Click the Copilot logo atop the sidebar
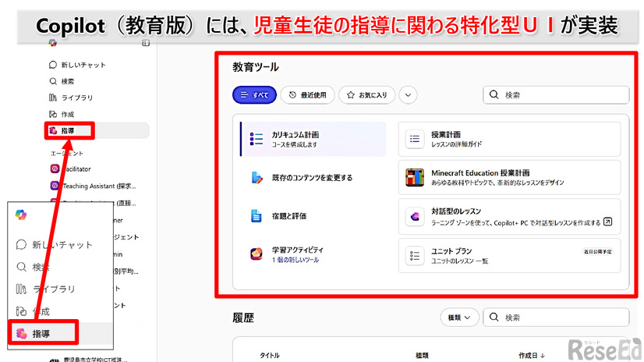The height and width of the screenshot is (362, 644). [x=52, y=43]
